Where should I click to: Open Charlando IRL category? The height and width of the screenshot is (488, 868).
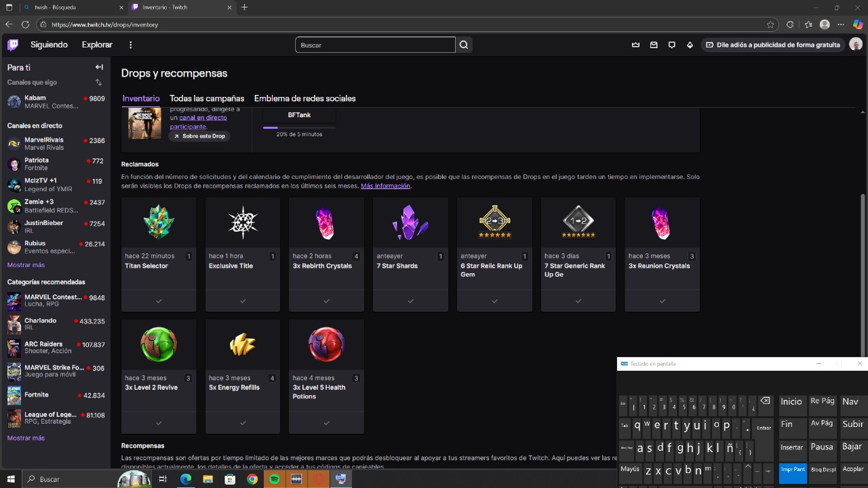point(56,324)
